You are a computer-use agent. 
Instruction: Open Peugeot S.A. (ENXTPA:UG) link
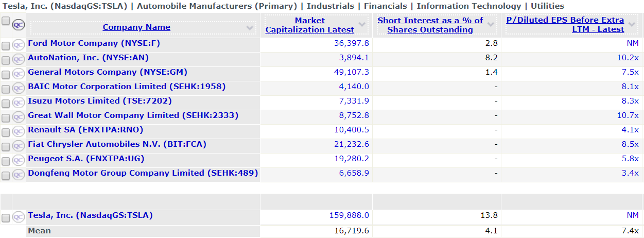86,159
